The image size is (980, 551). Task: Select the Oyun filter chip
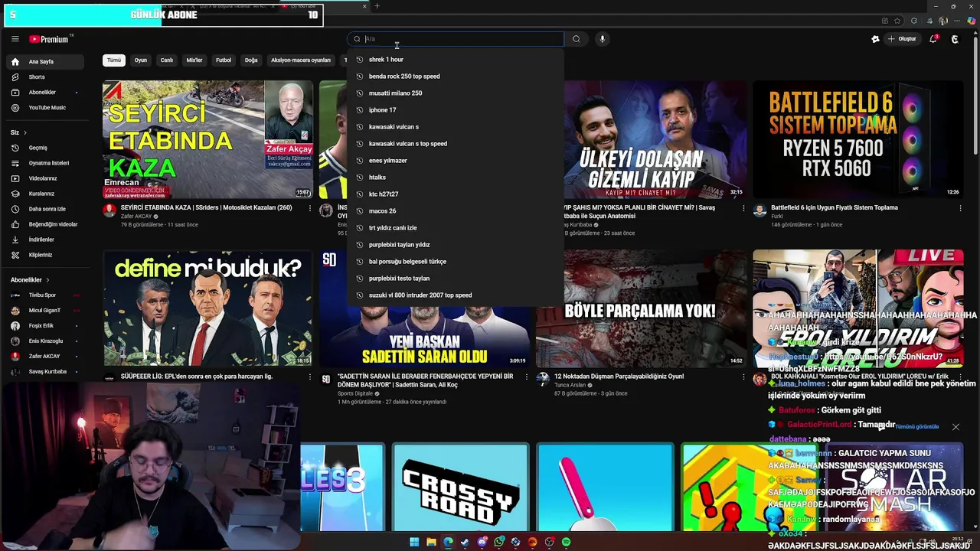[141, 60]
